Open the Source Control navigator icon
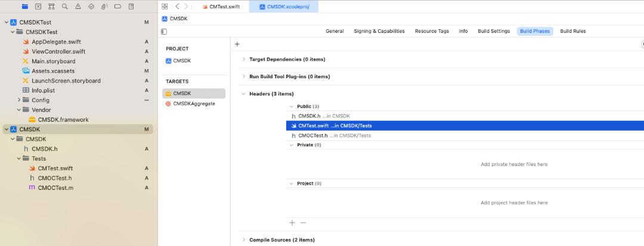Screen dimensions: 644x246 point(38,7)
